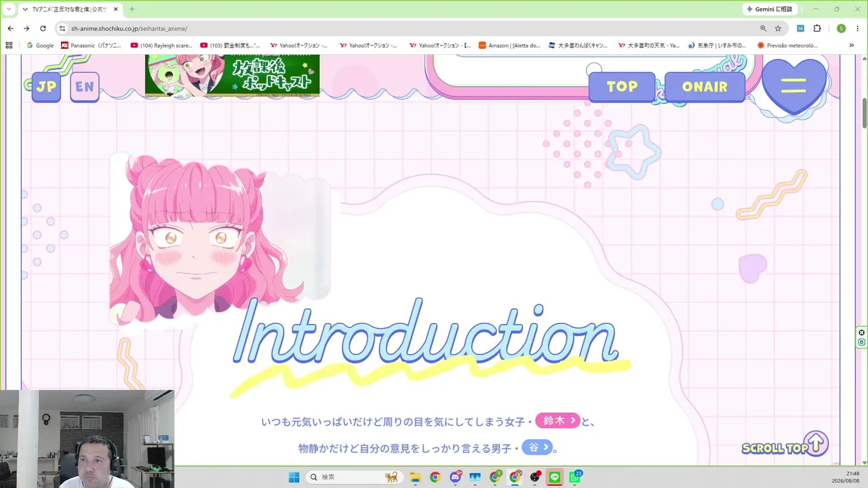This screenshot has width=868, height=488.
Task: Click the page vertical scrollbar thumb
Action: tap(864, 113)
